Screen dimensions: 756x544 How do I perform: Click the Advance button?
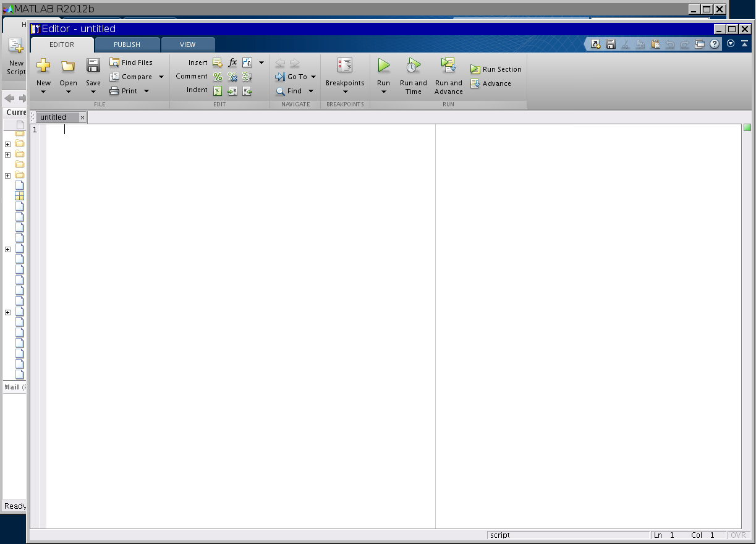click(491, 83)
